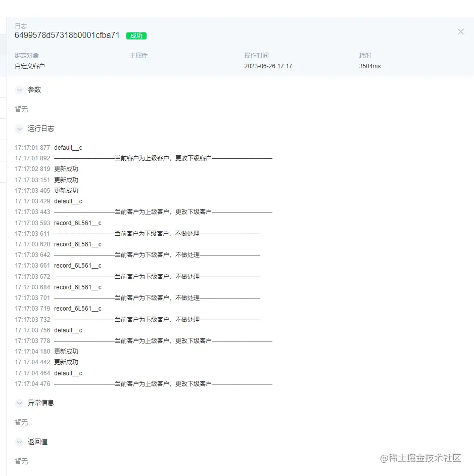The height and width of the screenshot is (476, 474).
Task: Select log line at 17:17:03 672
Action: tap(137, 277)
